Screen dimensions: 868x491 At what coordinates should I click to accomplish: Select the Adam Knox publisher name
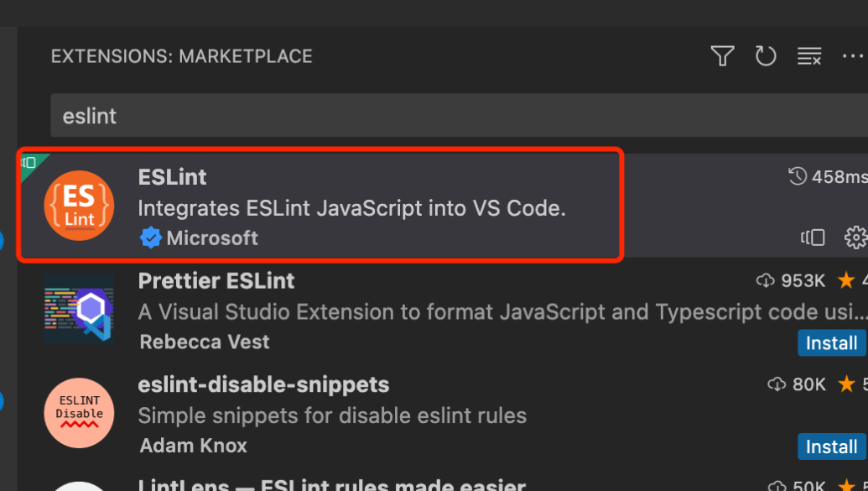click(193, 446)
